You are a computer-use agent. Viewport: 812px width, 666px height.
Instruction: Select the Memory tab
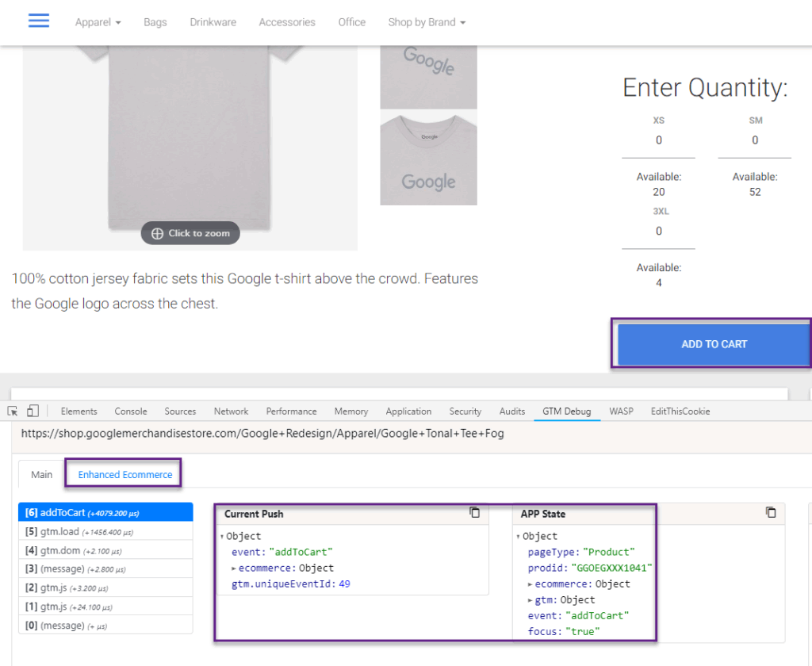tap(351, 411)
